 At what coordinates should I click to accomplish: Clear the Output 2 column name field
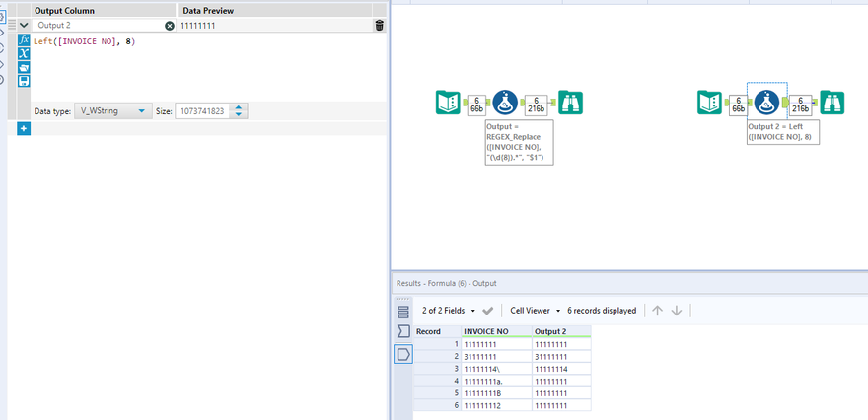coord(170,26)
